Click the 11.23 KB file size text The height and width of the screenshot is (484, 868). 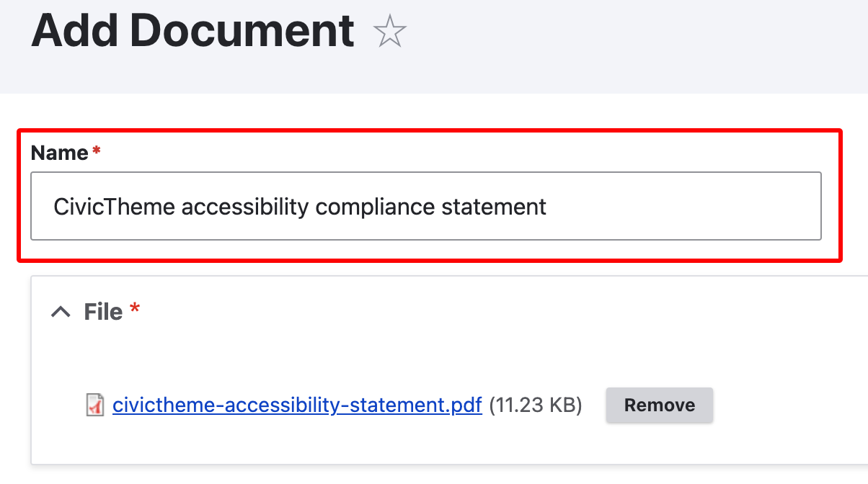tap(536, 405)
